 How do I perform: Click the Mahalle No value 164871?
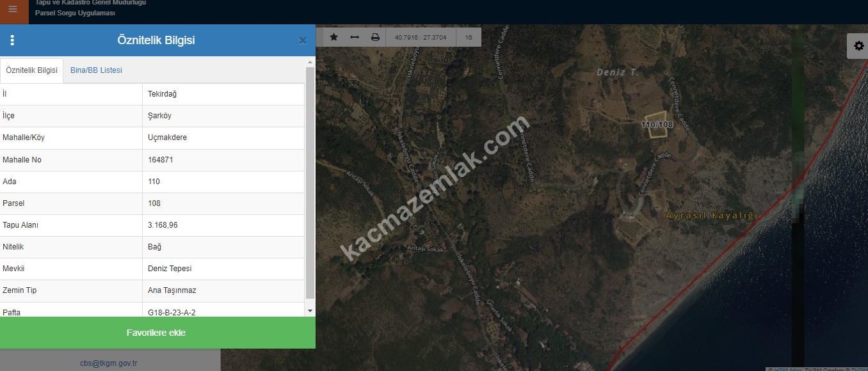point(161,160)
